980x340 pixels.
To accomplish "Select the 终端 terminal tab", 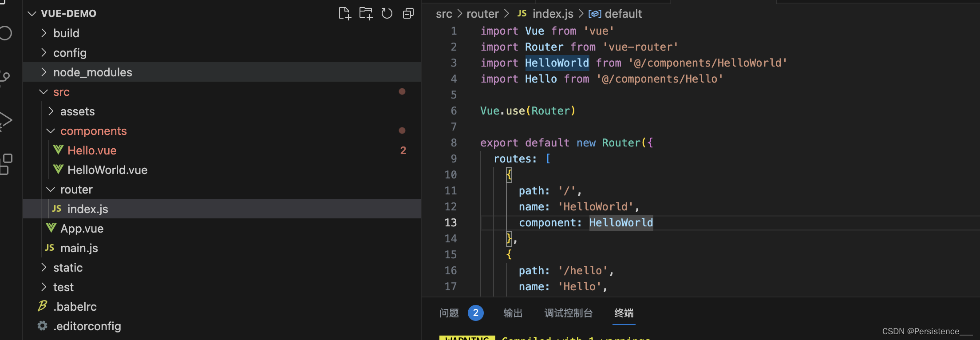I will coord(624,313).
